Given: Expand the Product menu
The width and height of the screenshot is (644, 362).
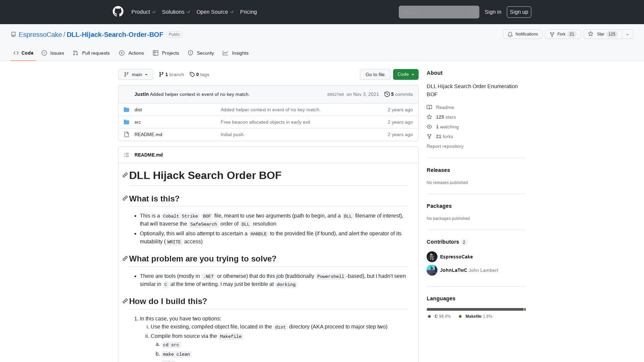Looking at the screenshot, I should (x=144, y=12).
